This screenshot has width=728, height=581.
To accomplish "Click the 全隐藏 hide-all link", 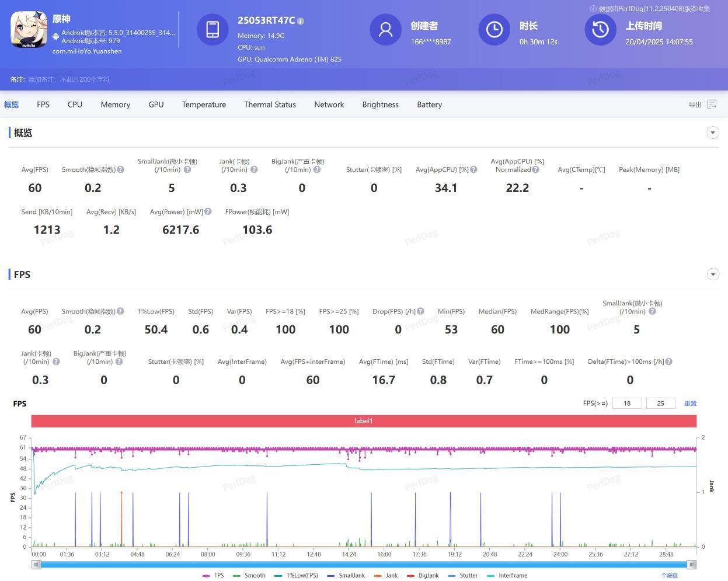I will tap(669, 576).
